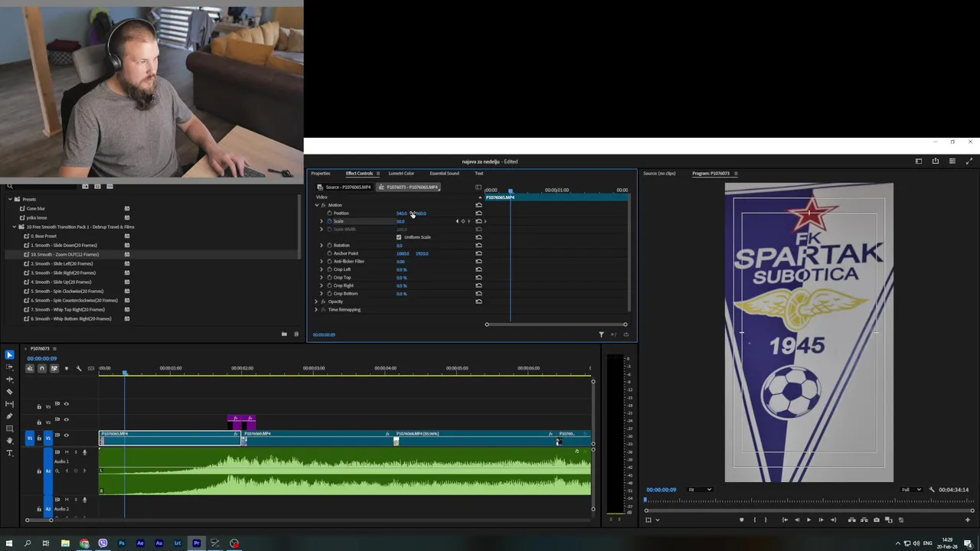The width and height of the screenshot is (980, 551).
Task: Click the Program Monitor Play button
Action: (808, 520)
